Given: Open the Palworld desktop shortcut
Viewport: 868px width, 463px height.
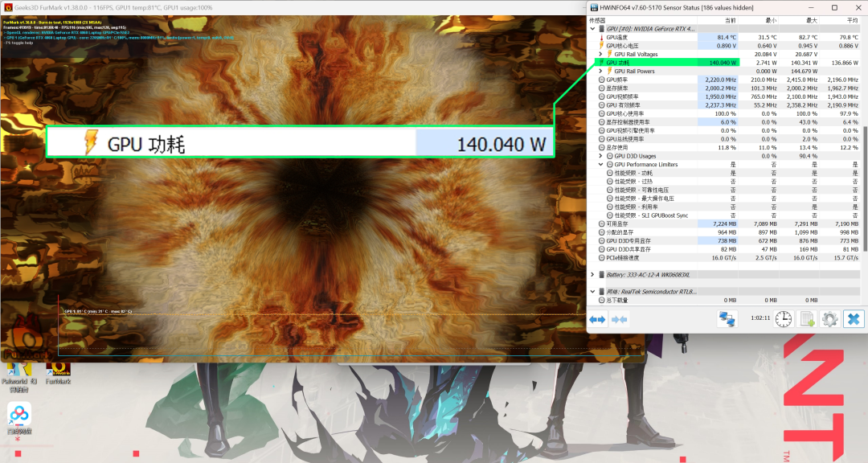Looking at the screenshot, I should coord(18,377).
